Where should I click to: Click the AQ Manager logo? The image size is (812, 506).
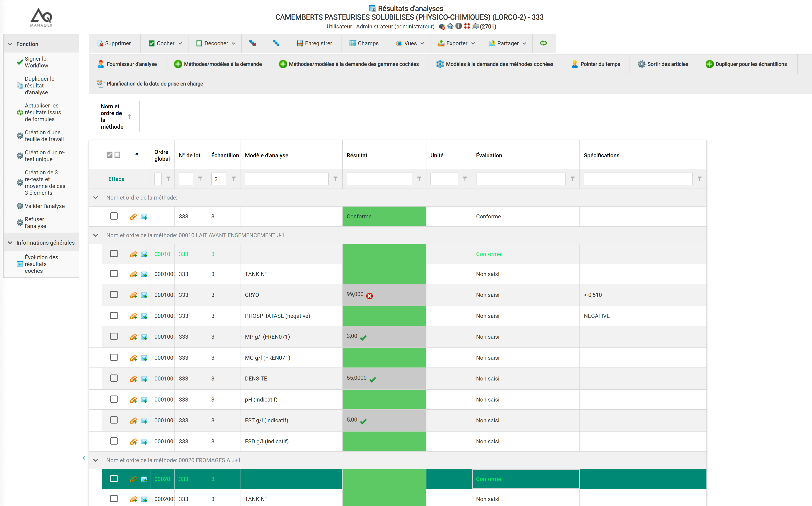tap(41, 17)
